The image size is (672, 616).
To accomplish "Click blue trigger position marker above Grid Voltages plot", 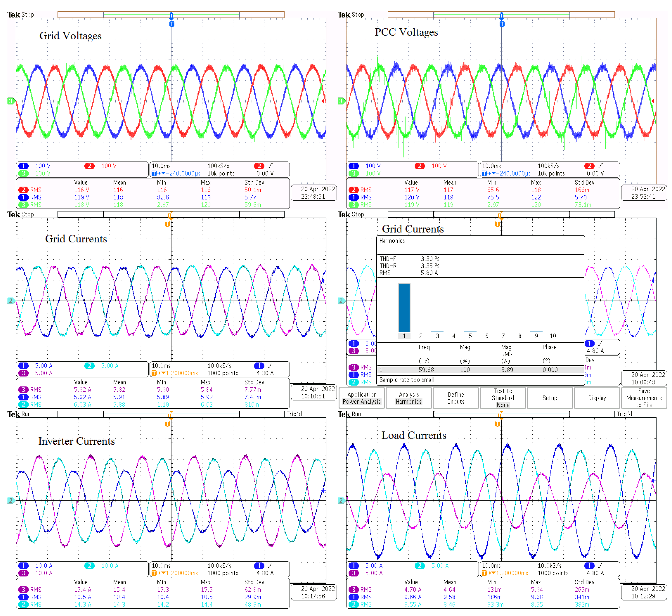I will [x=171, y=24].
